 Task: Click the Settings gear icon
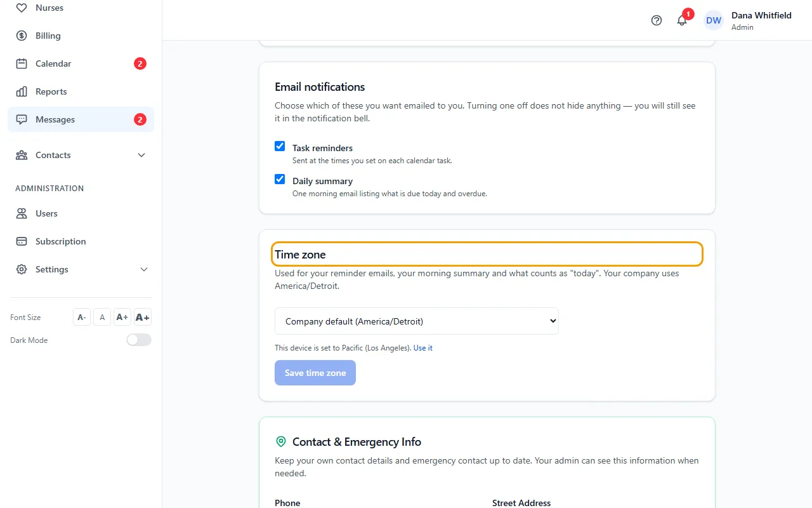point(22,269)
